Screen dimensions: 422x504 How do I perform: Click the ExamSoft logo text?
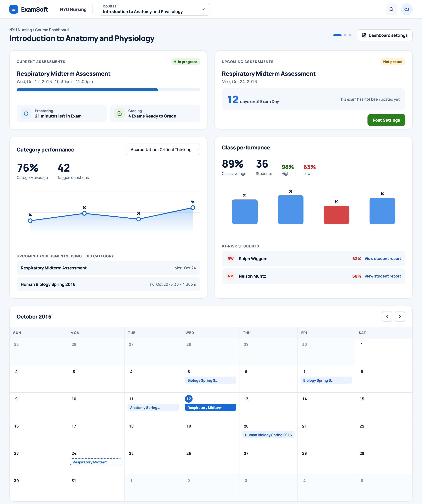click(34, 9)
